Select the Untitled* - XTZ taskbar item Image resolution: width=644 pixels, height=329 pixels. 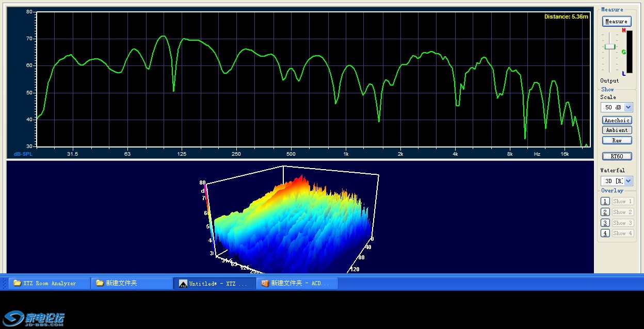pyautogui.click(x=215, y=283)
